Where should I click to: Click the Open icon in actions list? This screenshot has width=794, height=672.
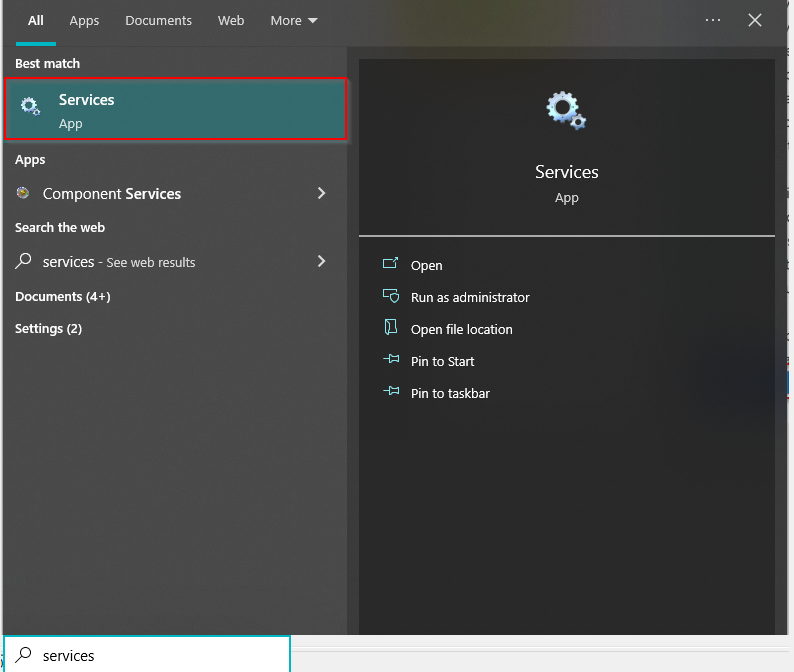point(390,265)
